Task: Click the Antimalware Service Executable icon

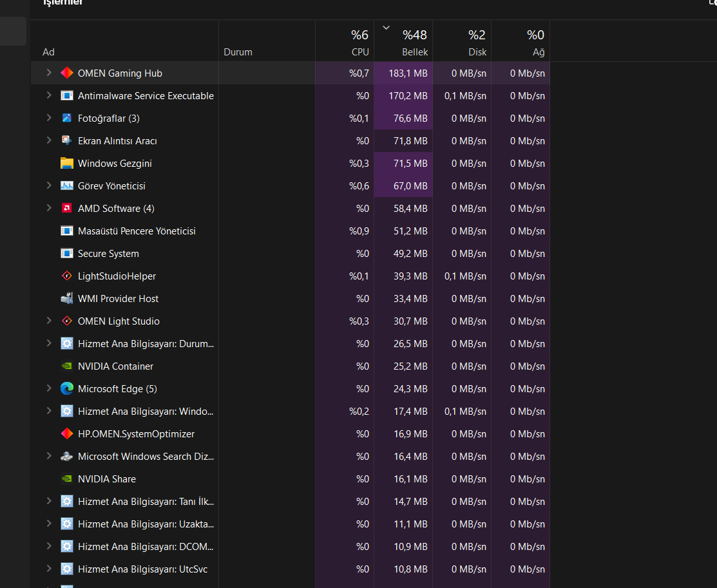Action: [x=67, y=95]
